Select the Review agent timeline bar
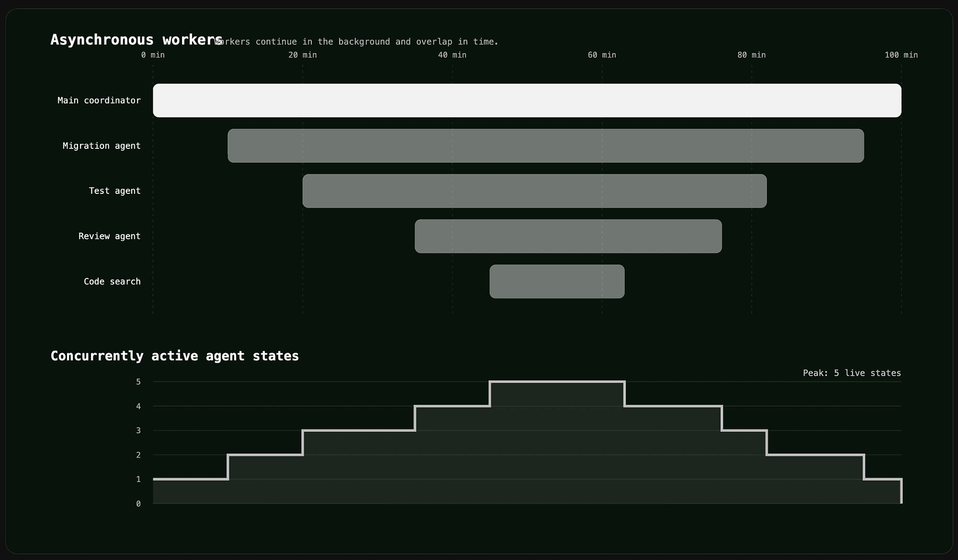This screenshot has width=958, height=560. tap(568, 236)
